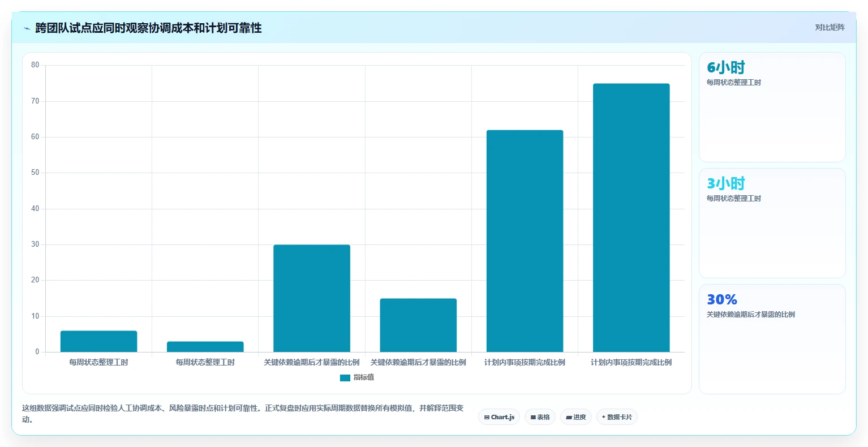
Task: Click the Chart.js pill's chart icon
Action: tap(487, 417)
